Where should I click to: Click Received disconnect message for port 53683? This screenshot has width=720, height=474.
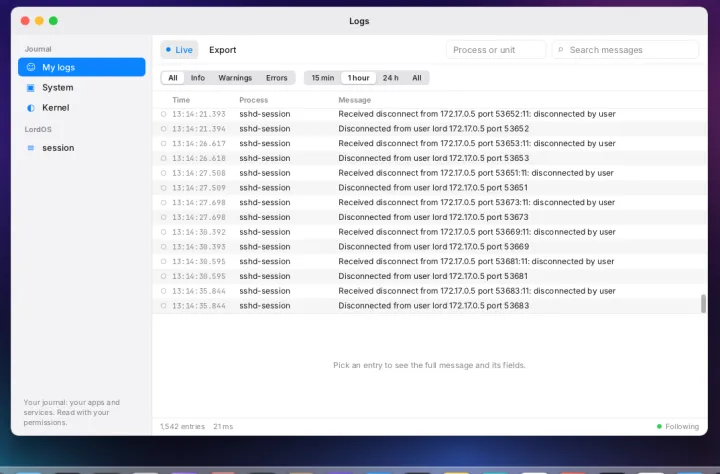477,291
